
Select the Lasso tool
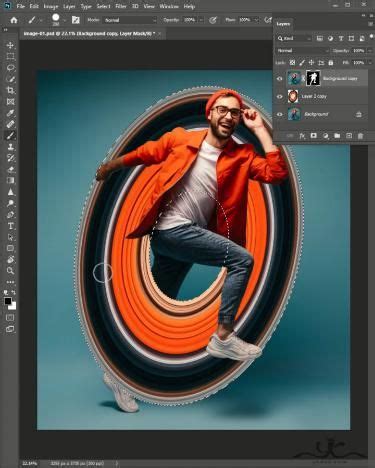[x=10, y=68]
